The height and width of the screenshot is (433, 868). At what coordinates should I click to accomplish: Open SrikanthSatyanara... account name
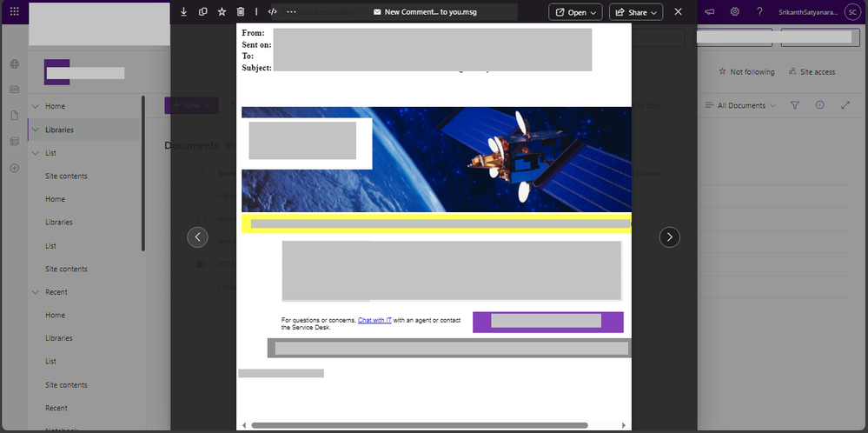(x=809, y=12)
